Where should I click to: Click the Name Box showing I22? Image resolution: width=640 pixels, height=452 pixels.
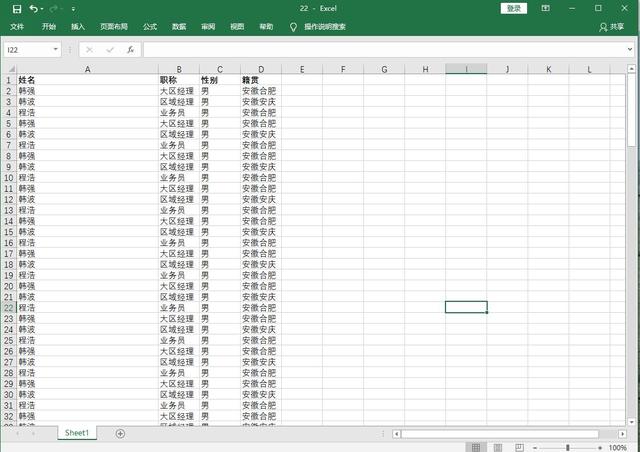click(x=28, y=50)
